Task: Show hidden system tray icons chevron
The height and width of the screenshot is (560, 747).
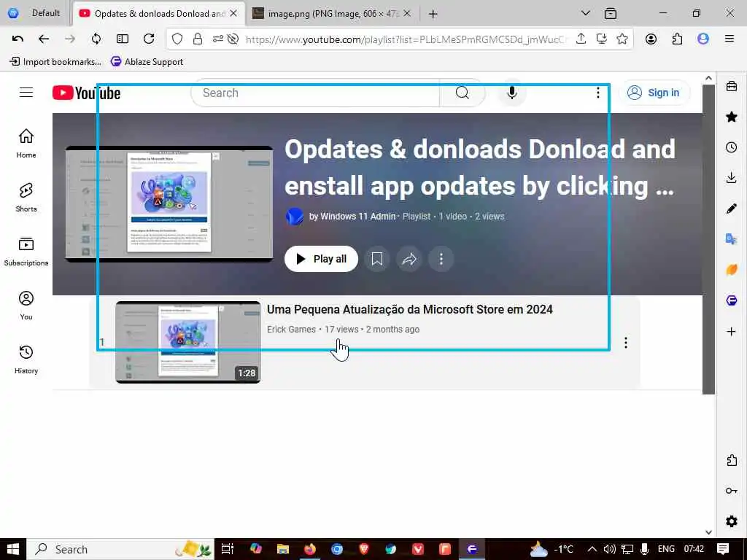Action: point(592,549)
